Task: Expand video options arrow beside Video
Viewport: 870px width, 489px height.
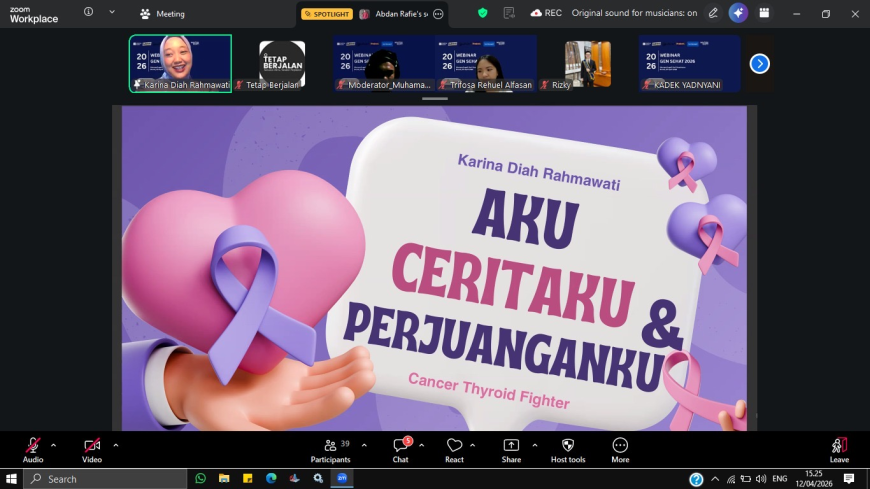Action: pyautogui.click(x=115, y=445)
